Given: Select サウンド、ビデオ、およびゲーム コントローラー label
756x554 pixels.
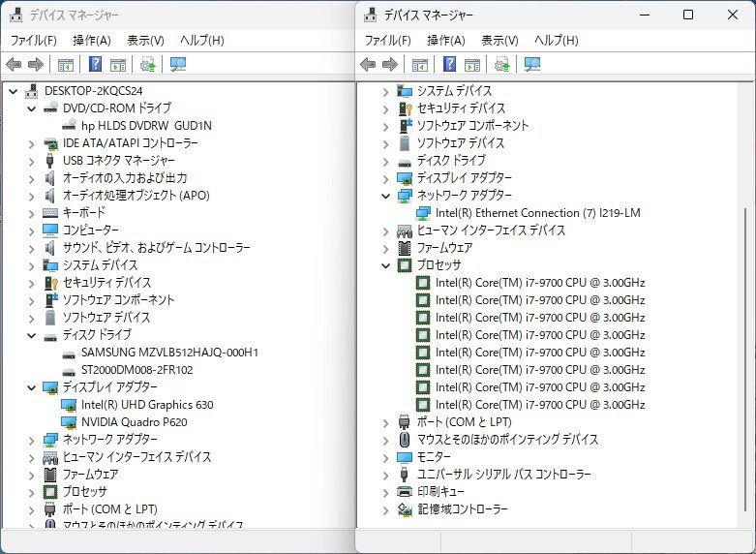Looking at the screenshot, I should pos(156,248).
